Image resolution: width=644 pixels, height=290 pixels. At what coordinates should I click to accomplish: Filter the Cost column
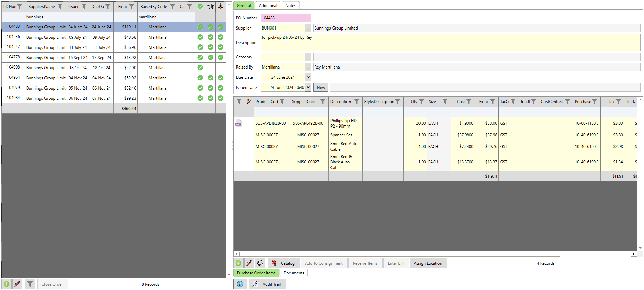(469, 101)
